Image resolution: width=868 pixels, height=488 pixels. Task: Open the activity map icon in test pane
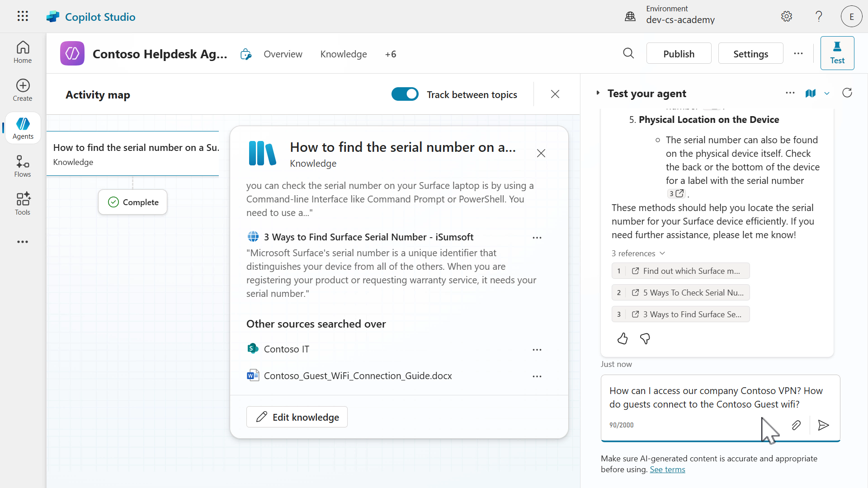coord(811,94)
